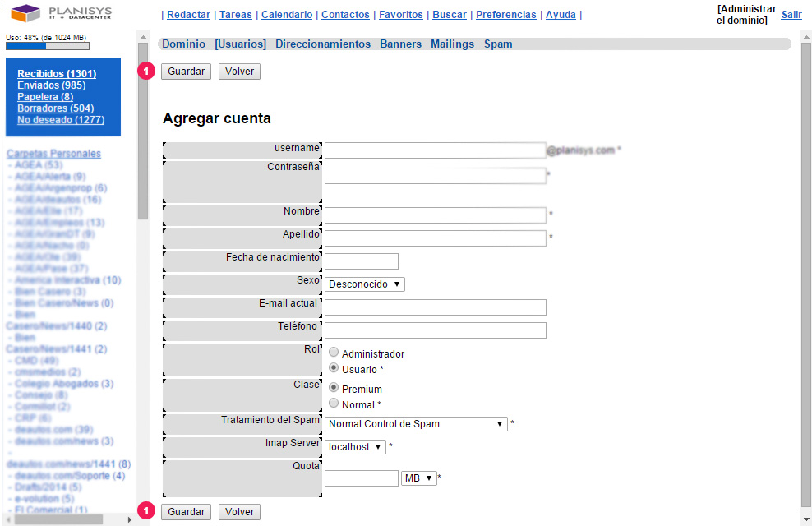The width and height of the screenshot is (812, 526).
Task: Open the Ayuda help link
Action: coord(561,15)
